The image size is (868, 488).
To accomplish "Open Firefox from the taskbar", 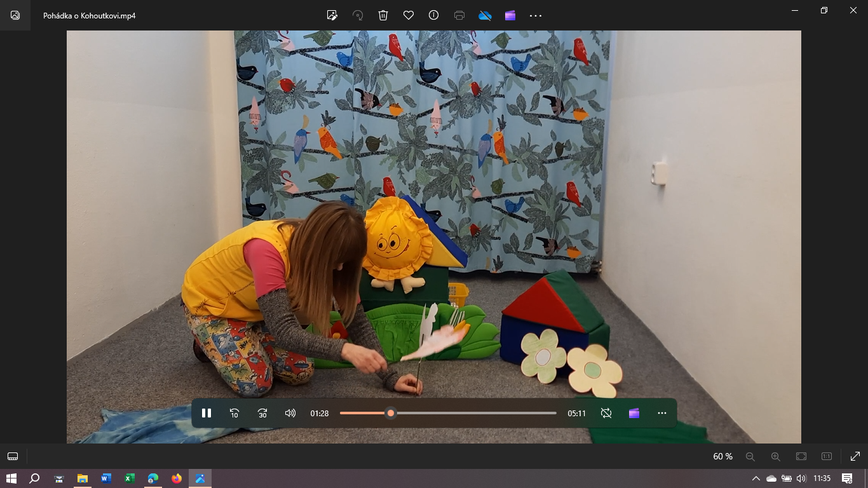I will point(176,478).
